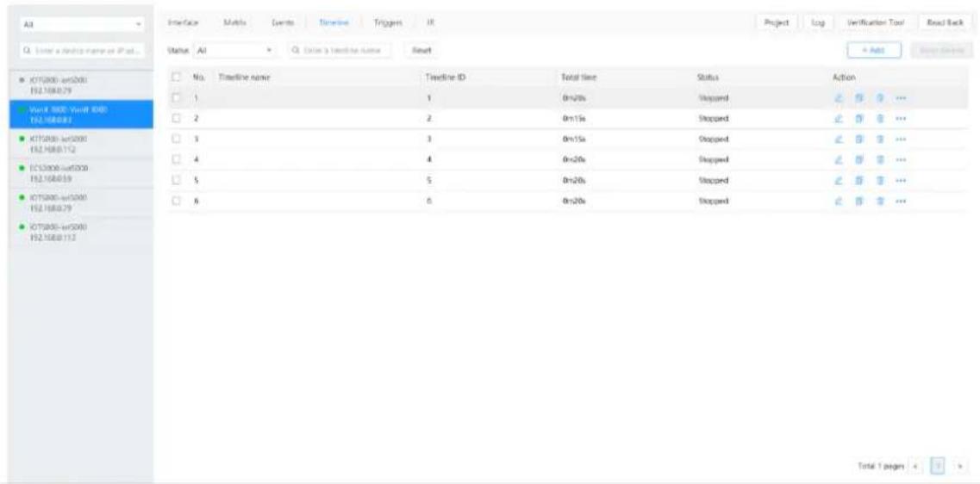Select the Timeline tab
Viewport: 980px width, 484px height.
click(333, 23)
